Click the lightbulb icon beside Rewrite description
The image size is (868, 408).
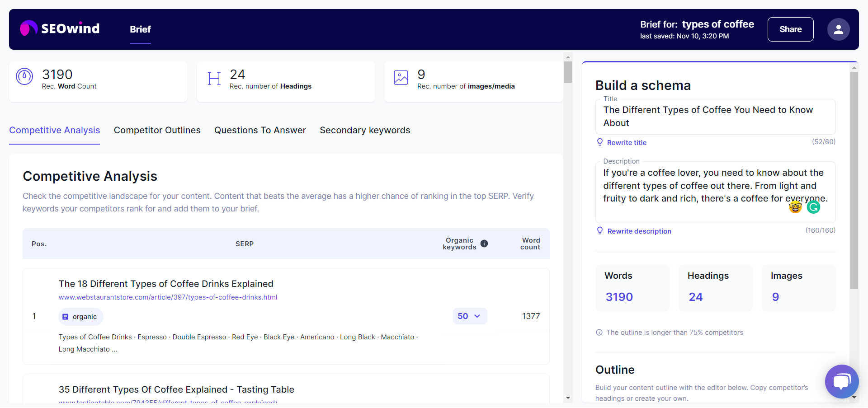600,230
